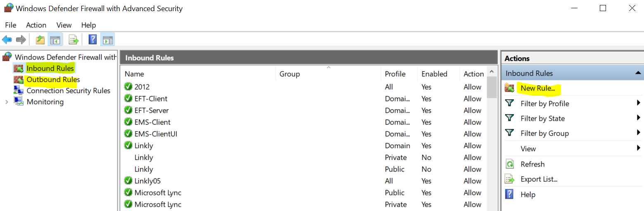Viewport: 644px width, 211px height.
Task: Click the green check icon beside EMS-ClientUI
Action: [128, 134]
